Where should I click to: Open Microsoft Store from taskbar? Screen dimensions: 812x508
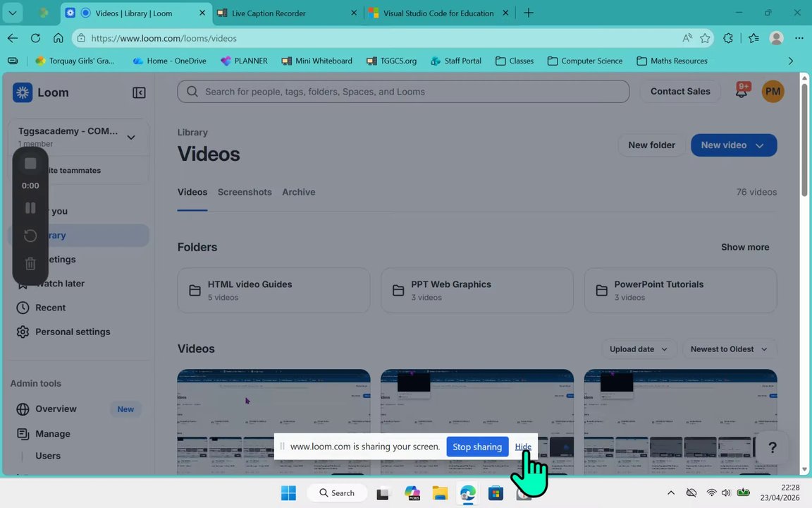click(496, 492)
